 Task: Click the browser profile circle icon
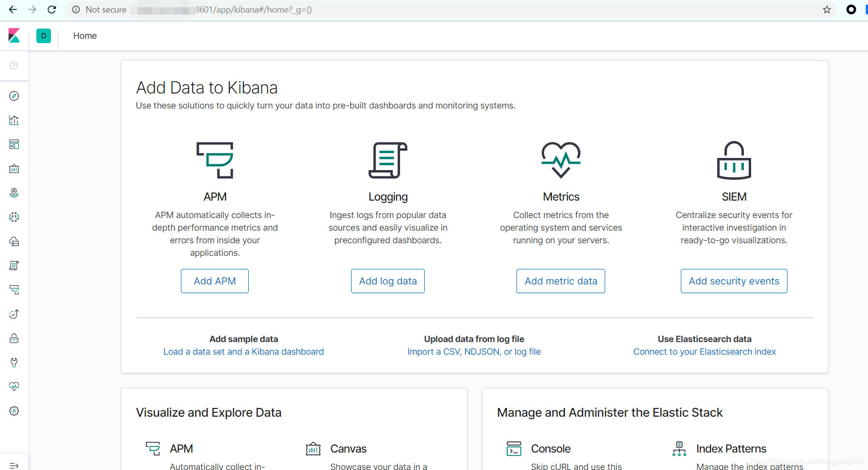click(851, 10)
